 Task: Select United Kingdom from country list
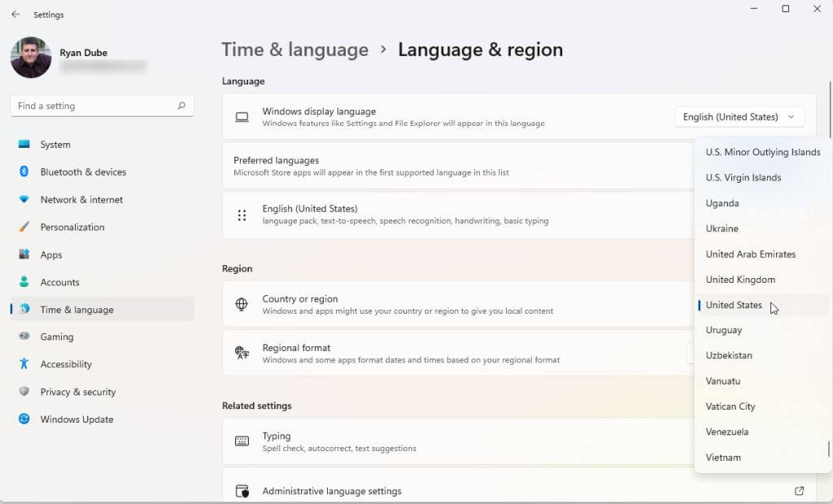(x=740, y=280)
